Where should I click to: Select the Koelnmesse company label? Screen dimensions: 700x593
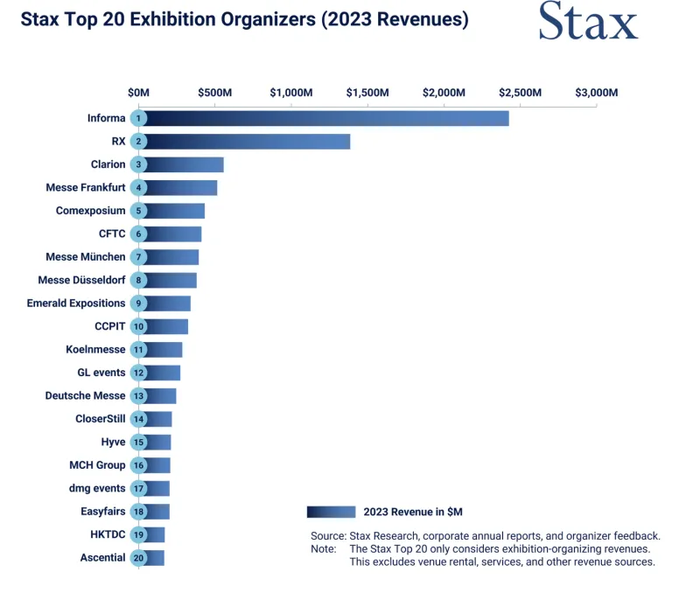[x=94, y=349]
